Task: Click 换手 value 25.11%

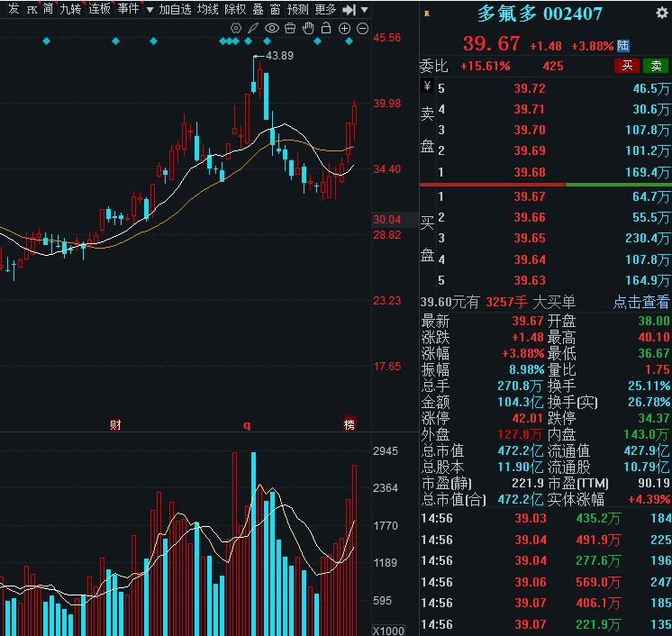Action: 649,386
